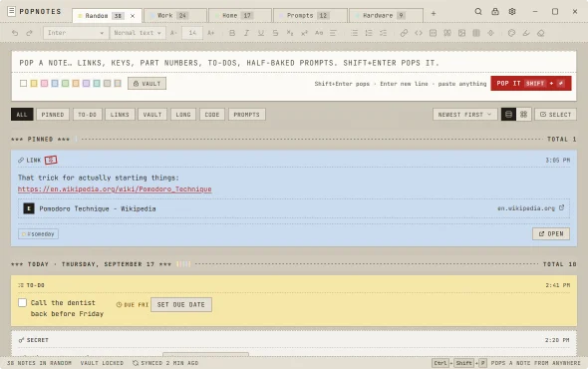Click the font size field showing 14
Viewport: 588px width, 369px height.
tap(192, 33)
